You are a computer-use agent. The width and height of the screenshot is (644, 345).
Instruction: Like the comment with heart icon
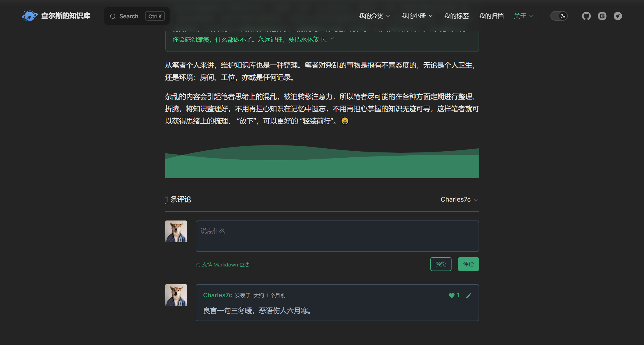coord(451,296)
